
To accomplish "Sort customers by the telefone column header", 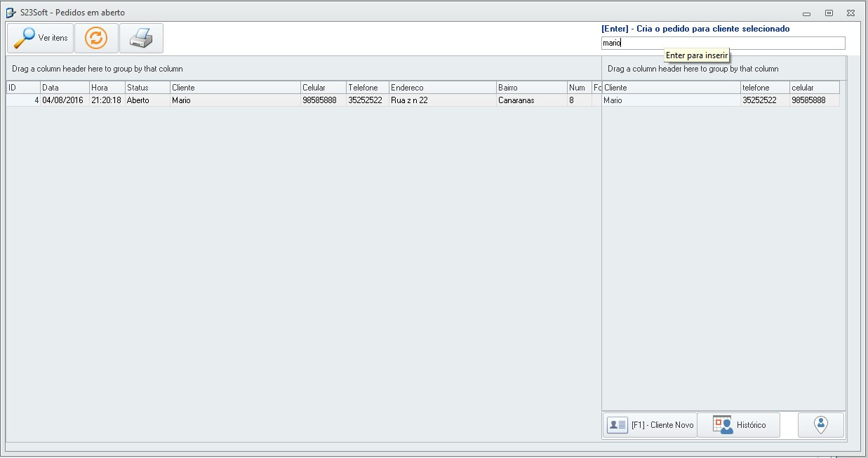I will (764, 88).
